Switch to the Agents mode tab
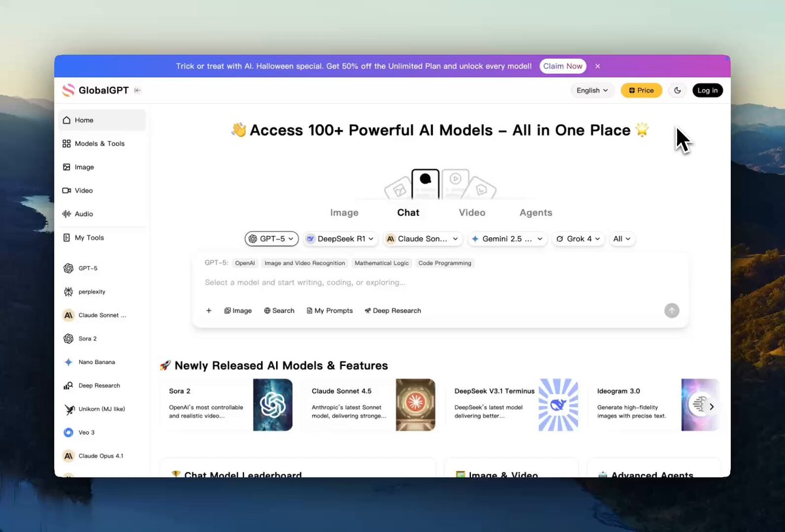This screenshot has width=785, height=532. click(536, 212)
